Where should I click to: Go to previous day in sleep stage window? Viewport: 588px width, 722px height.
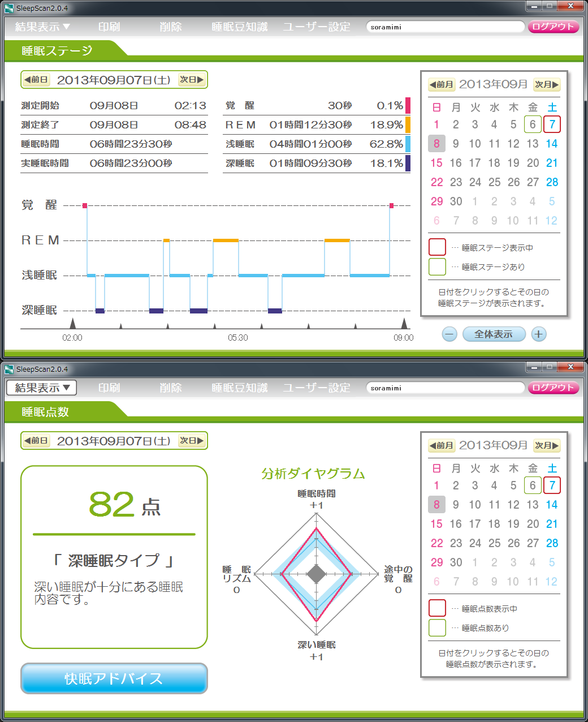pos(36,80)
